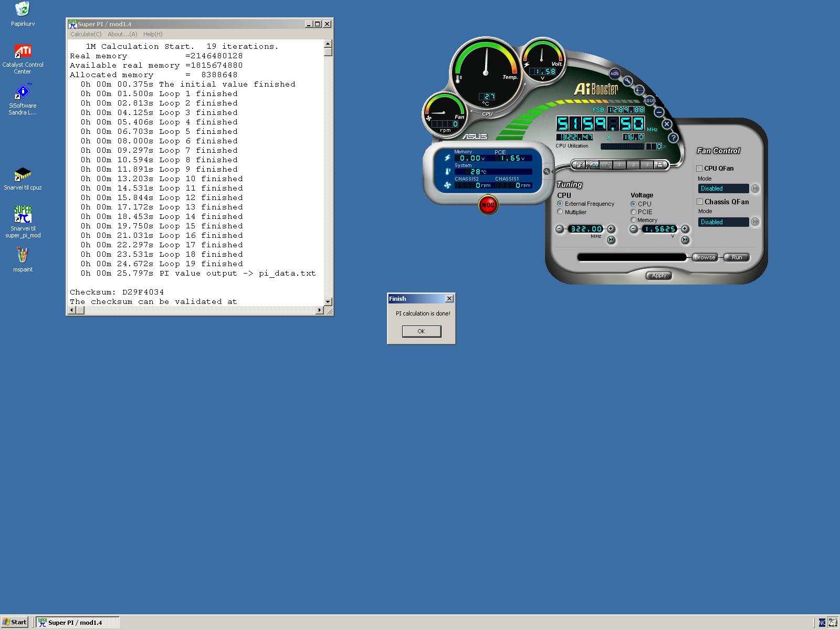Select super_pi_mod shortcut desktop icon
The image size is (840, 630).
click(23, 222)
